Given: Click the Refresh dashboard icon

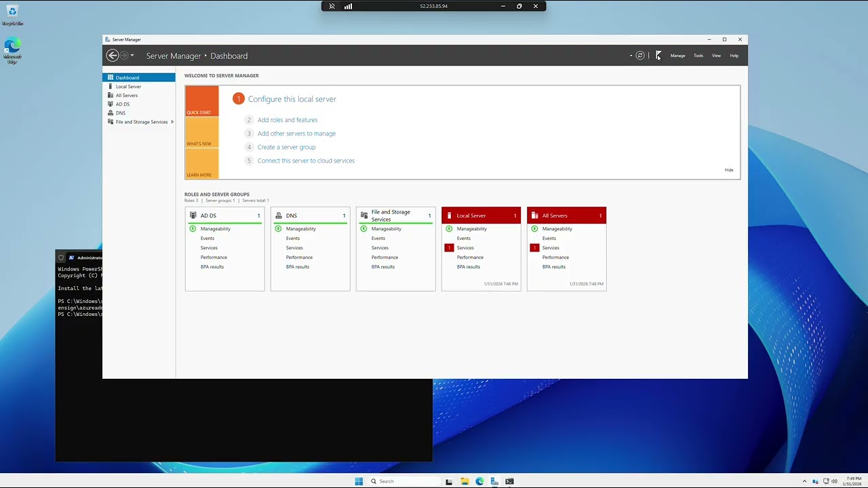Looking at the screenshot, I should (639, 56).
